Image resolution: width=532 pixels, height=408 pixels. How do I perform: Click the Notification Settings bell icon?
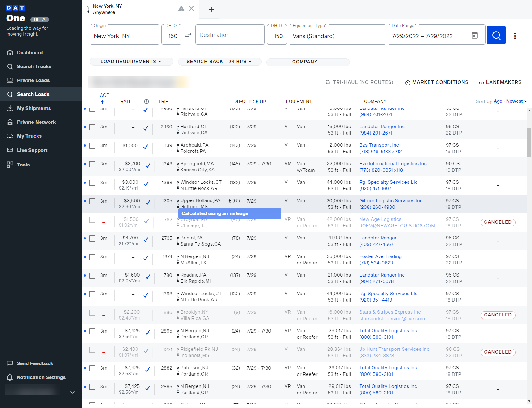[x=10, y=377]
